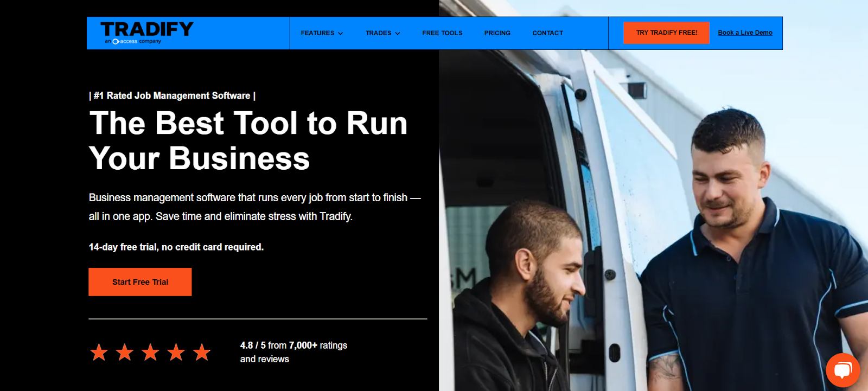Open the Contact menu item

(x=547, y=33)
